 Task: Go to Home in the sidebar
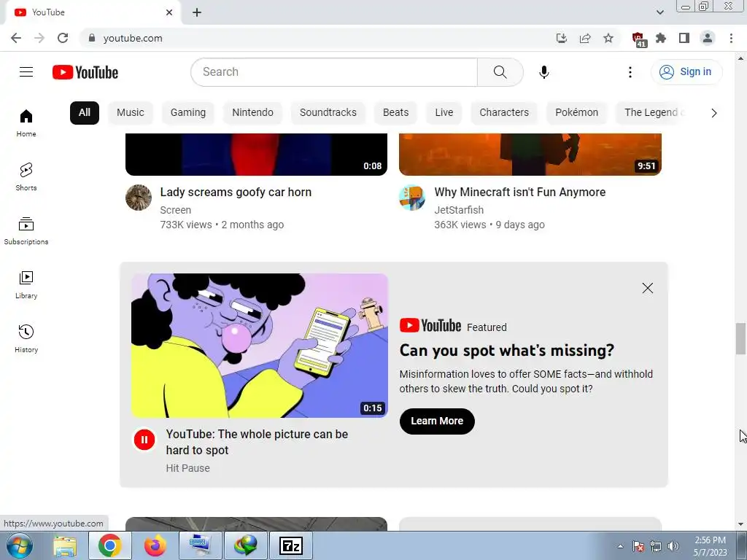tap(26, 123)
